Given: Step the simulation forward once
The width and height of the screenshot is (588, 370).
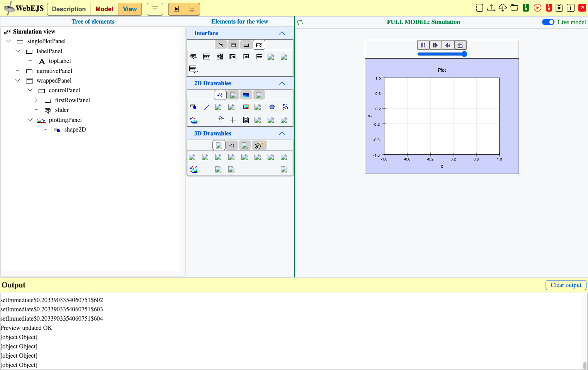Looking at the screenshot, I should pos(435,45).
